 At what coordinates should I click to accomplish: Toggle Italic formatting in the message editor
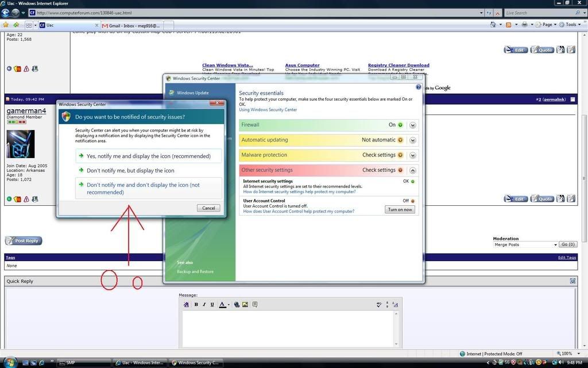[x=204, y=305]
